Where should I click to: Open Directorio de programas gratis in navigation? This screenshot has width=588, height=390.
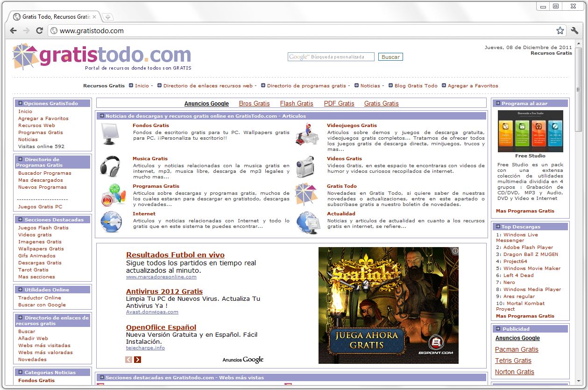point(306,86)
